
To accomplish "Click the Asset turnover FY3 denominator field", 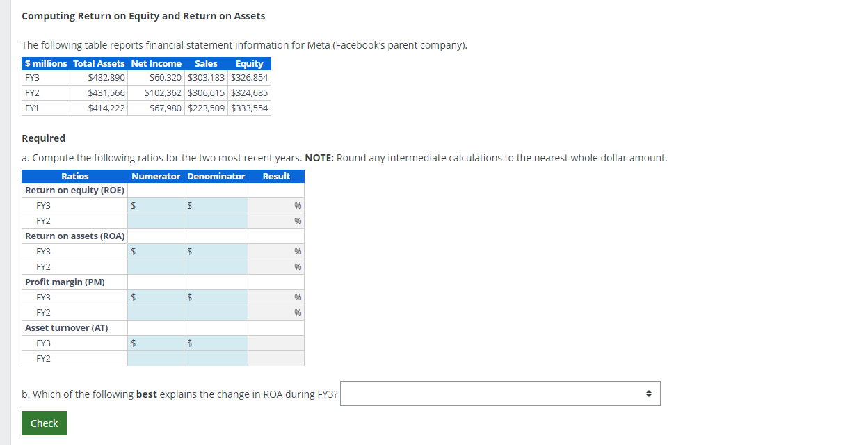I will (x=216, y=343).
